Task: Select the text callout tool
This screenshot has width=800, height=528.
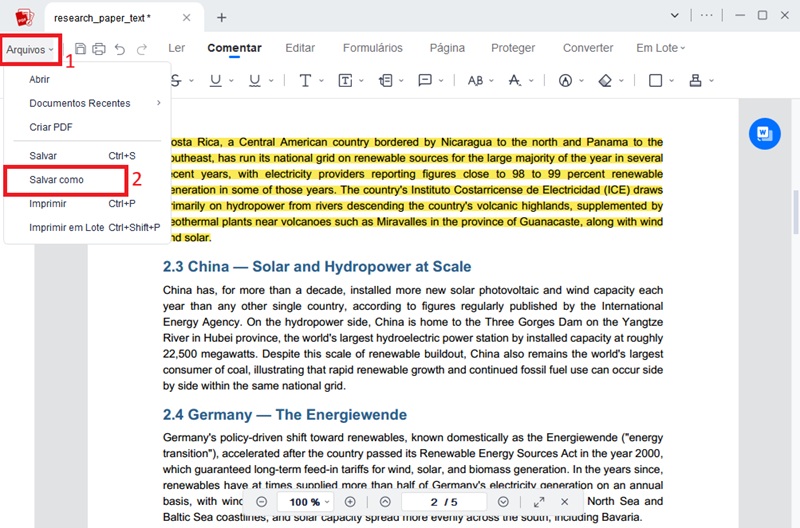Action: 386,80
